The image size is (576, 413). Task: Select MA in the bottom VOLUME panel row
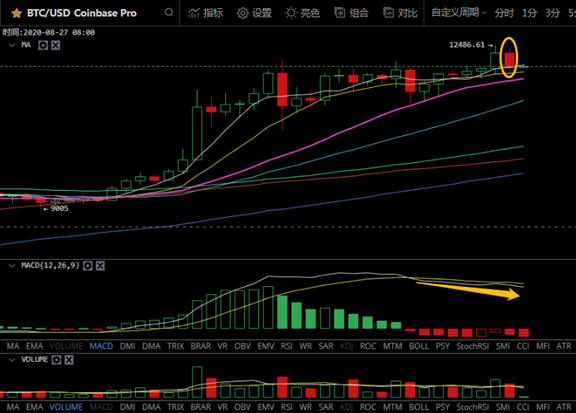pyautogui.click(x=13, y=407)
